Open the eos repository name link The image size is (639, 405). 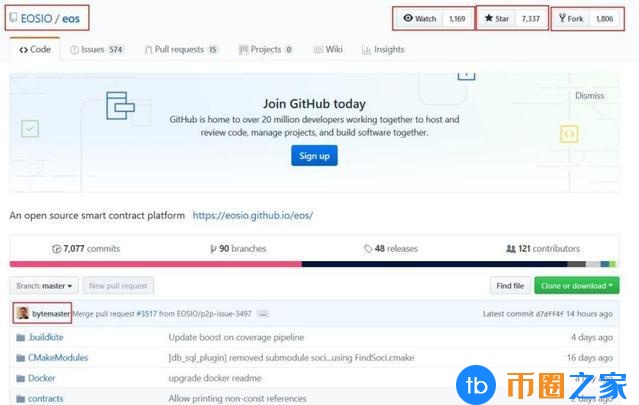pyautogui.click(x=71, y=18)
